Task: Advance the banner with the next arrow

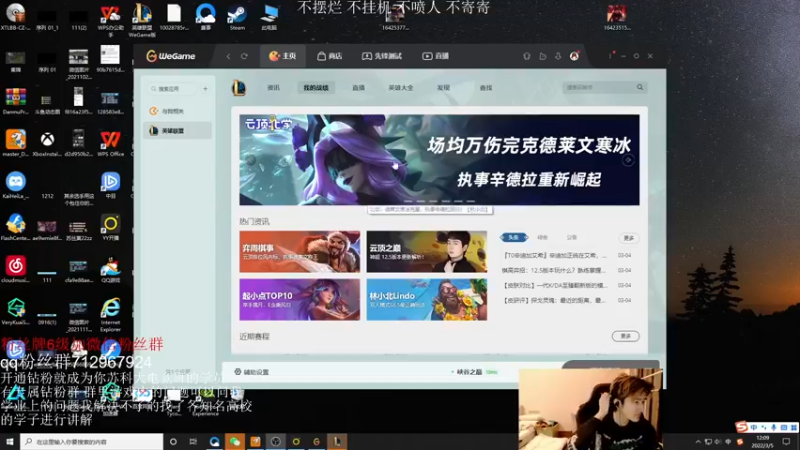Action: [628, 160]
